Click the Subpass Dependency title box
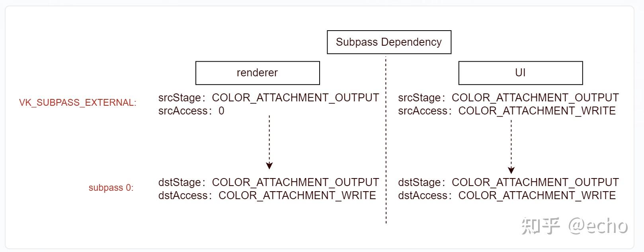 click(389, 42)
